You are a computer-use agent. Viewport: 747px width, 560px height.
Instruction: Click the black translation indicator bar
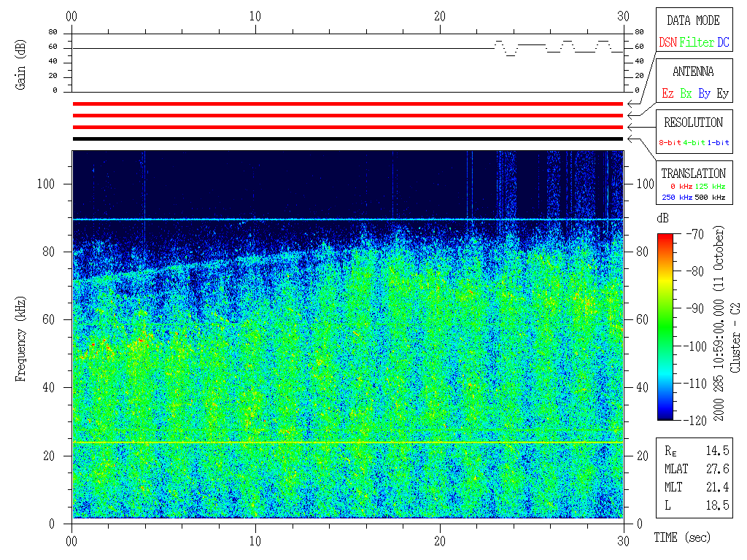point(347,139)
